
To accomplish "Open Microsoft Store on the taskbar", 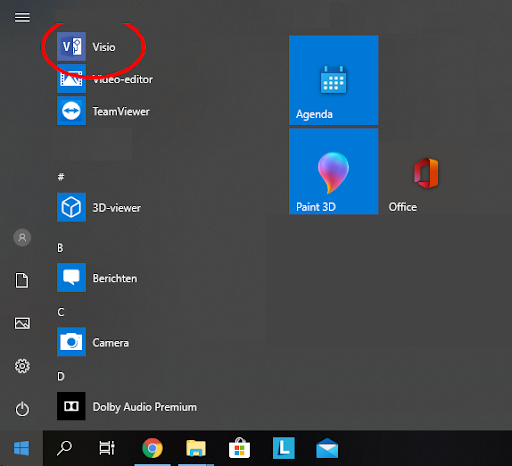I will pyautogui.click(x=239, y=448).
